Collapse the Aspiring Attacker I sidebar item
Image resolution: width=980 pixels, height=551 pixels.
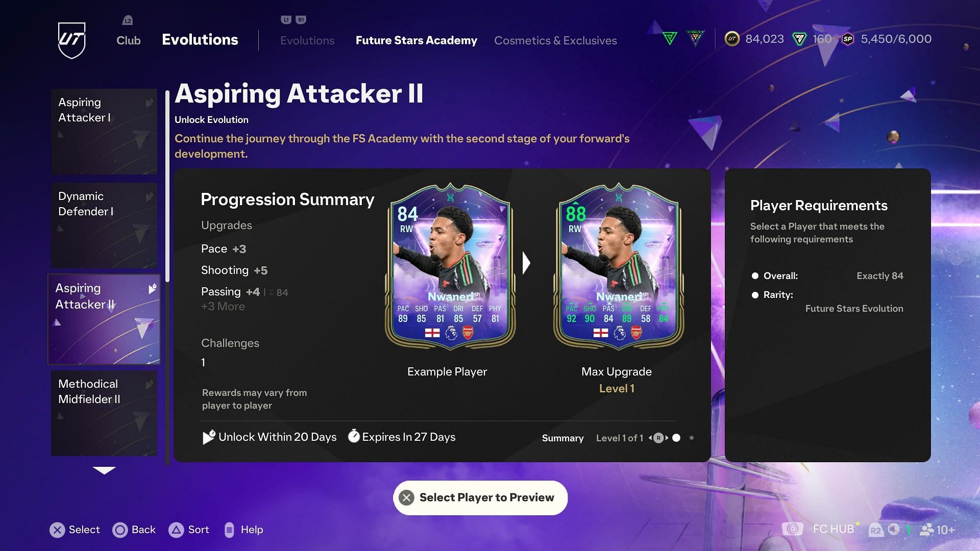pyautogui.click(x=148, y=102)
